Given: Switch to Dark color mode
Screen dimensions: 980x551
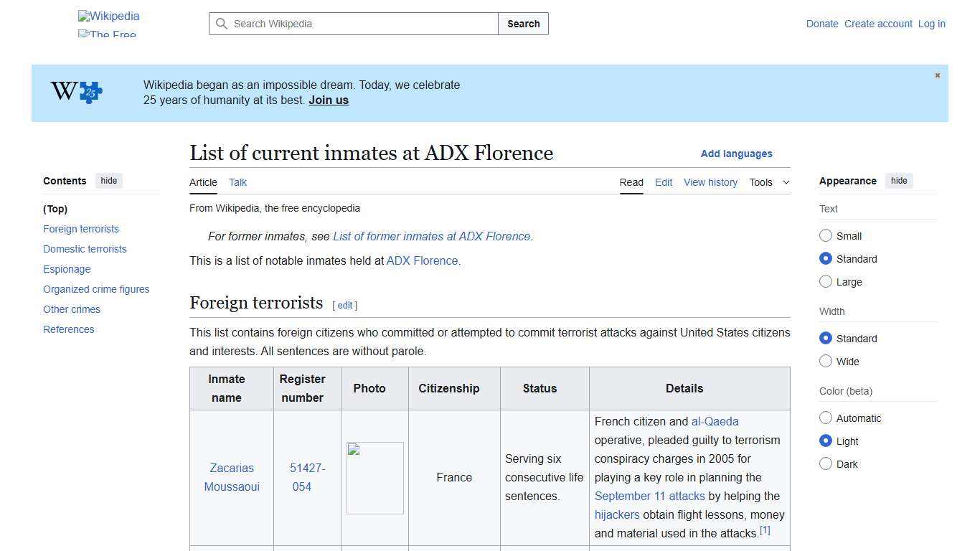Looking at the screenshot, I should click(826, 463).
